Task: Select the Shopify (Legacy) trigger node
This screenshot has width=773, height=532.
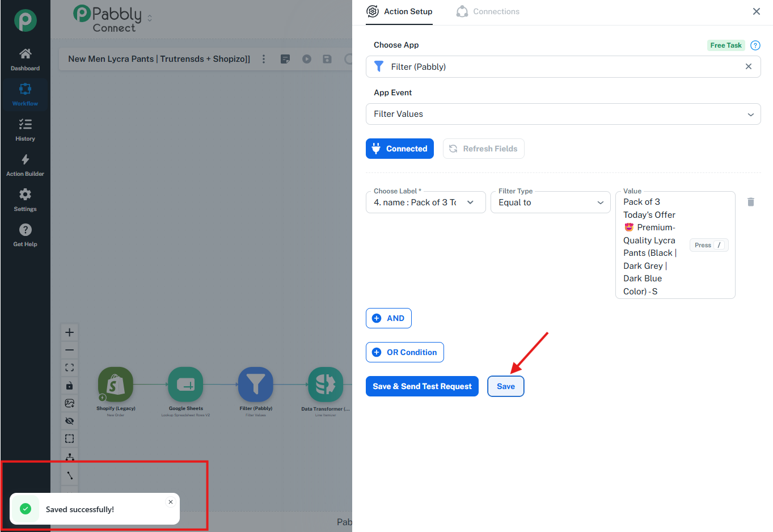Action: point(116,385)
